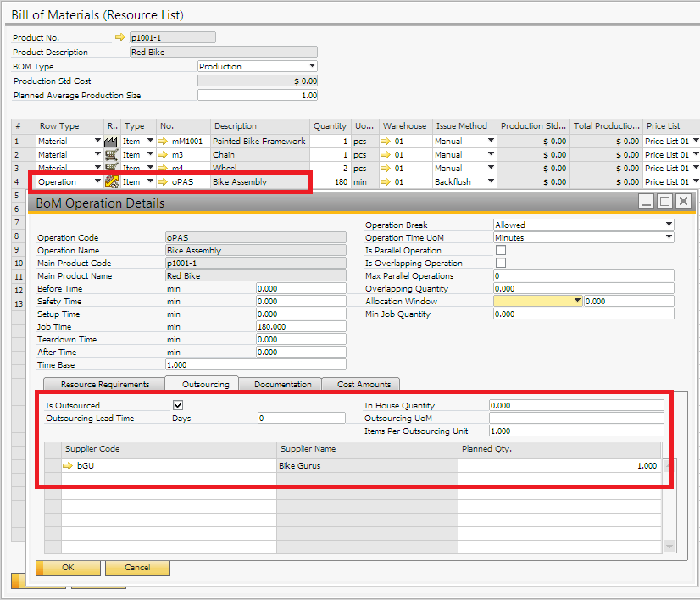700x600 pixels.
Task: Click the link arrow beside item m3
Action: click(164, 155)
